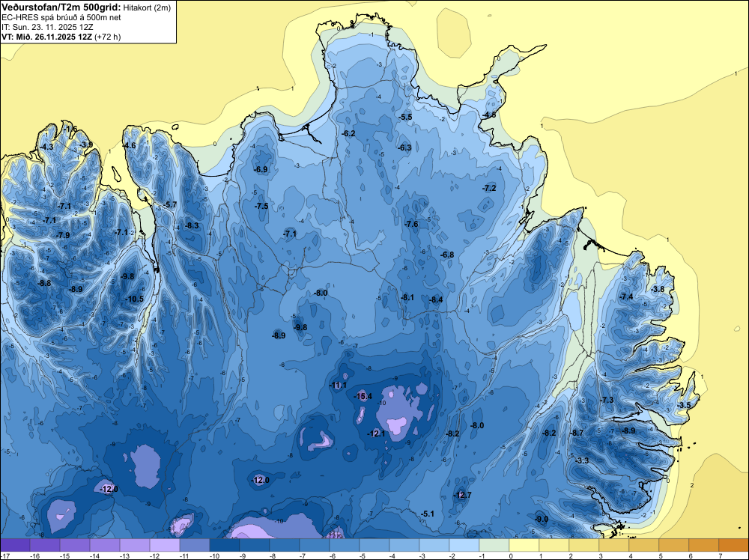Click the '-7.6' temperature label
Image resolution: width=749 pixels, height=560 pixels.
[411, 224]
